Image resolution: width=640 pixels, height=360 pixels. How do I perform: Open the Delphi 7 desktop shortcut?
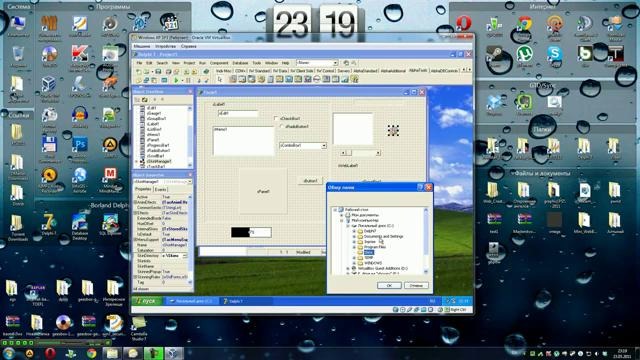coord(49,223)
